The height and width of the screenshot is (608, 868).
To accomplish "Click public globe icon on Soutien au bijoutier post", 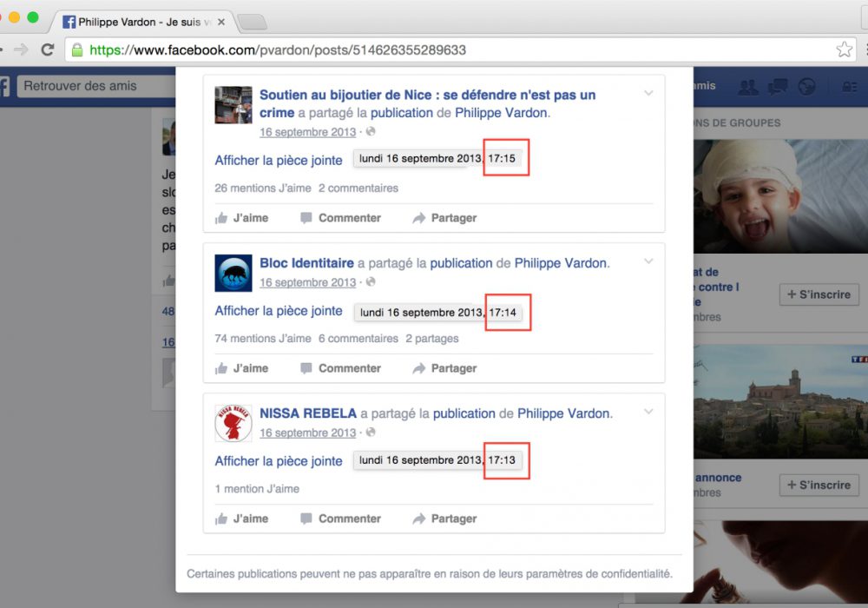I will coord(371,131).
